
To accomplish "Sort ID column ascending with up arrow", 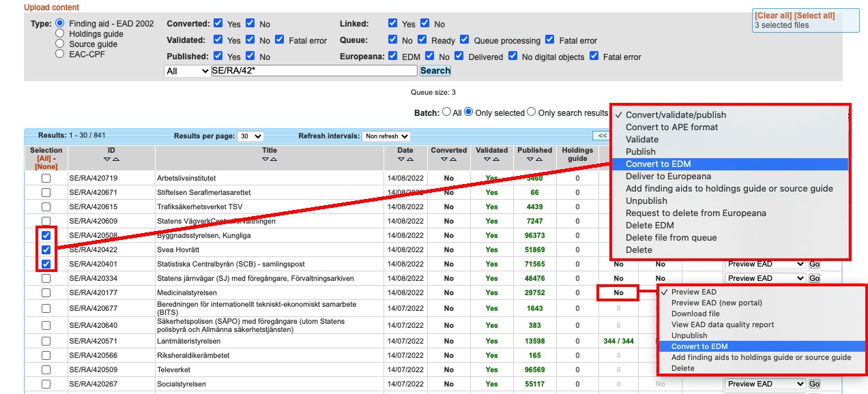I will point(115,159).
